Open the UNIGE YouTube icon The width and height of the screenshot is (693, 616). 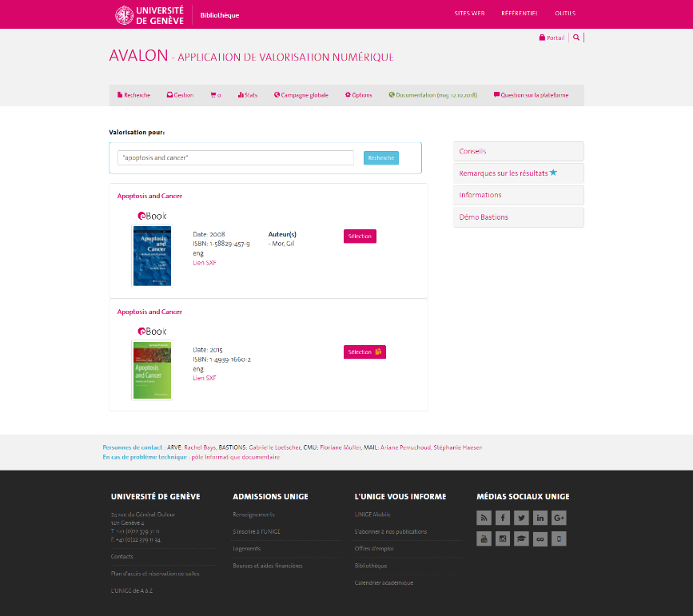tap(484, 539)
